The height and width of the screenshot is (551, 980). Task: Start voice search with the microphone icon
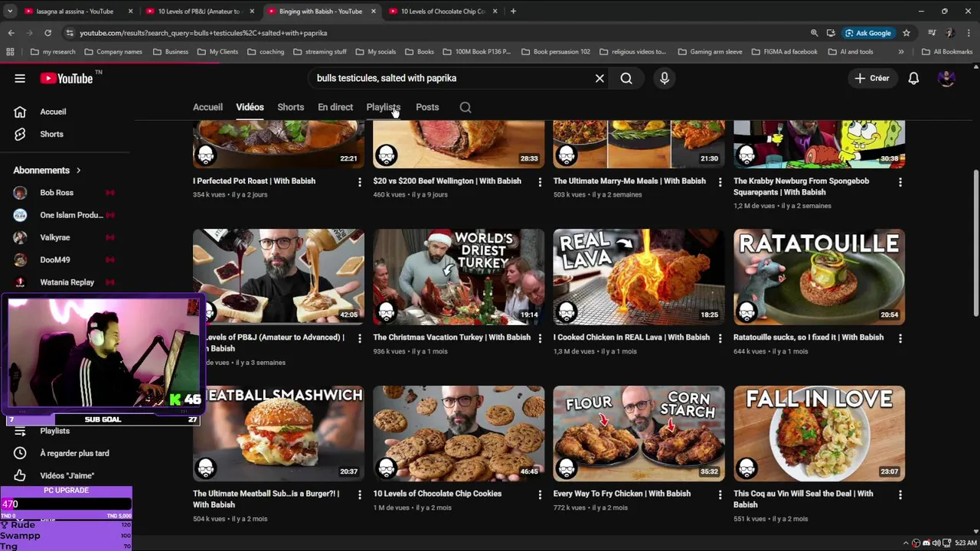[x=665, y=78]
